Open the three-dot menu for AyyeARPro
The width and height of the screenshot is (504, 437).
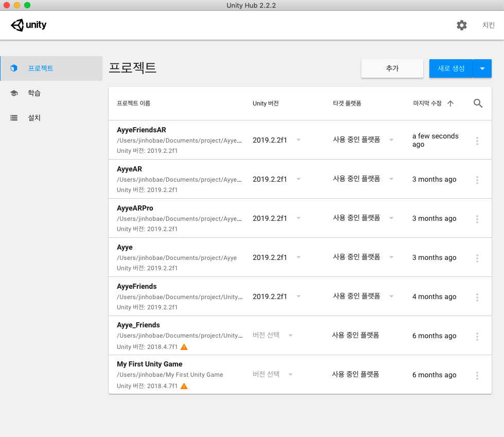(x=477, y=219)
